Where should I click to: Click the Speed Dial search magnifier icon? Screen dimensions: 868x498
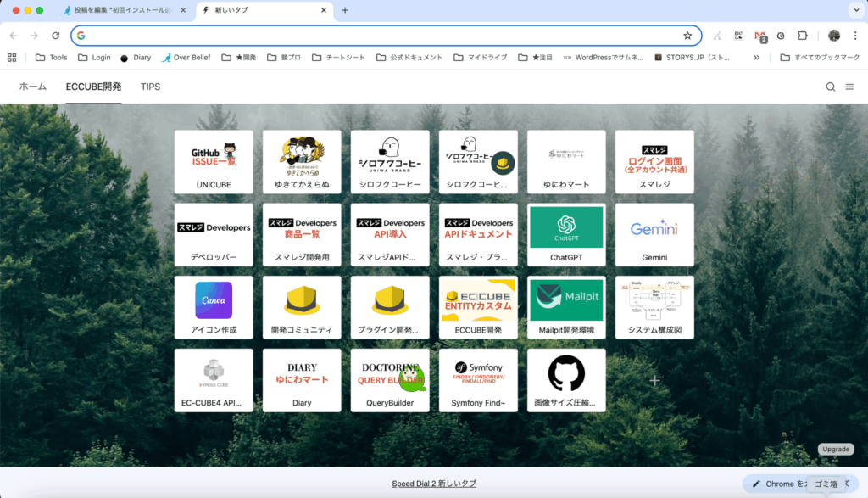pos(831,87)
